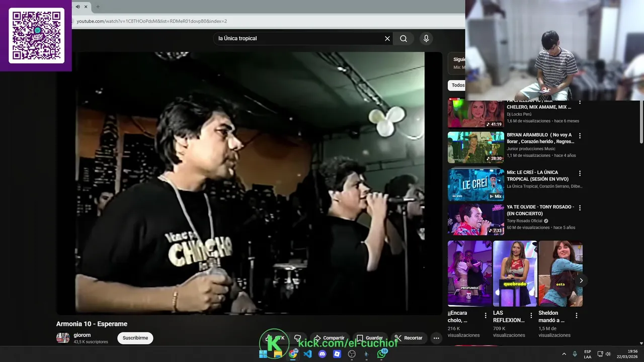This screenshot has height=362, width=644.
Task: Save the video using Guardar
Action: (370, 338)
